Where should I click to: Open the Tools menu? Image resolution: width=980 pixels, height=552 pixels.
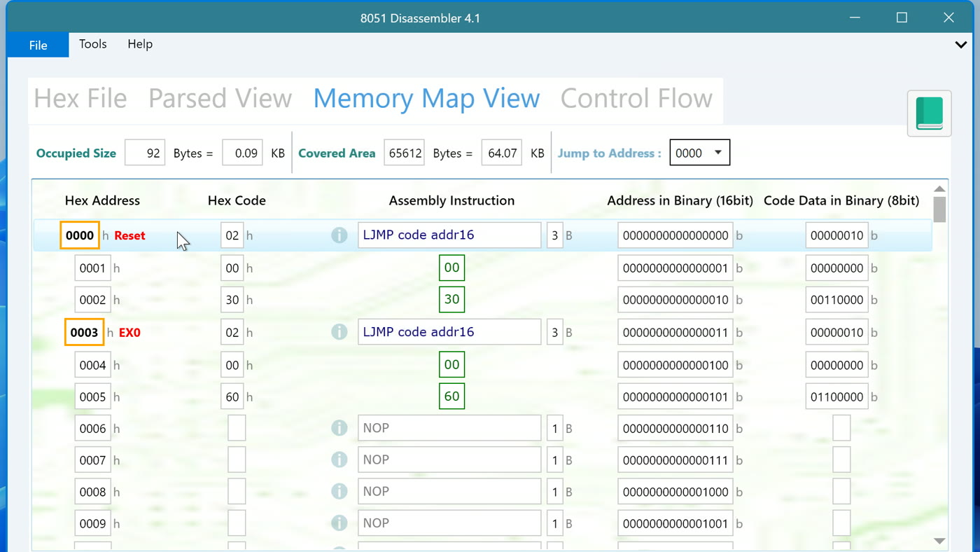point(93,44)
